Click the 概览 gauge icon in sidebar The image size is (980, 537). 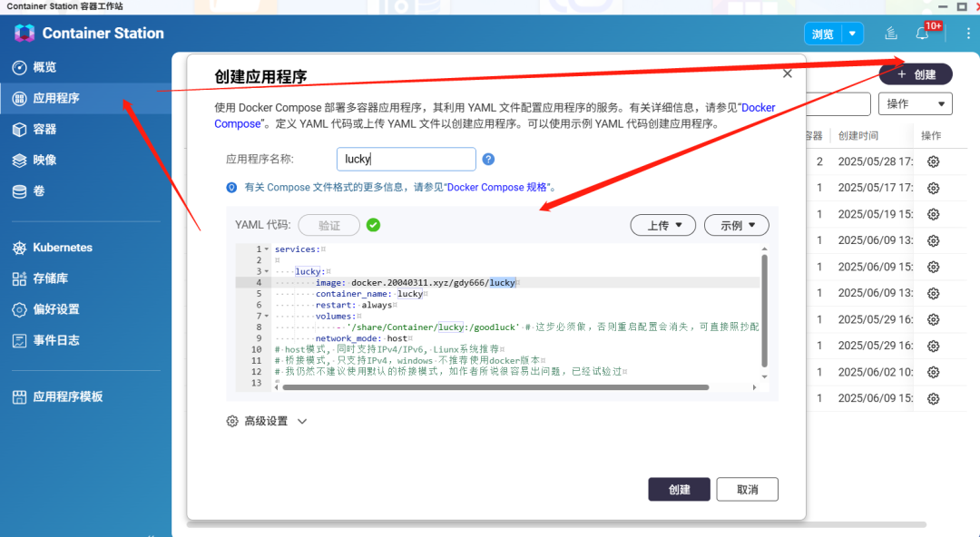19,67
